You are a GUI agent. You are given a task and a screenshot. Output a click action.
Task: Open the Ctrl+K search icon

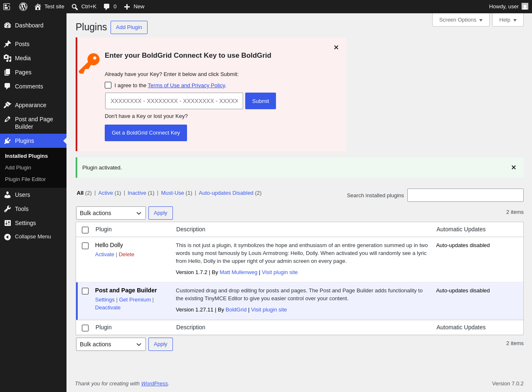(x=75, y=7)
